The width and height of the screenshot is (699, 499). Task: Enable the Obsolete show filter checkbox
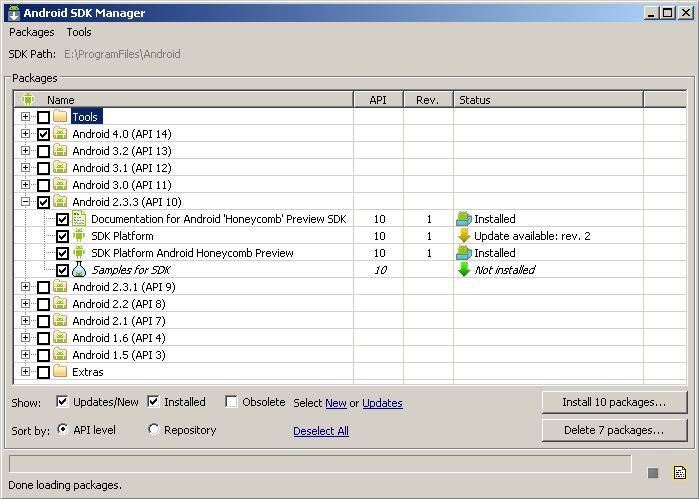point(231,401)
